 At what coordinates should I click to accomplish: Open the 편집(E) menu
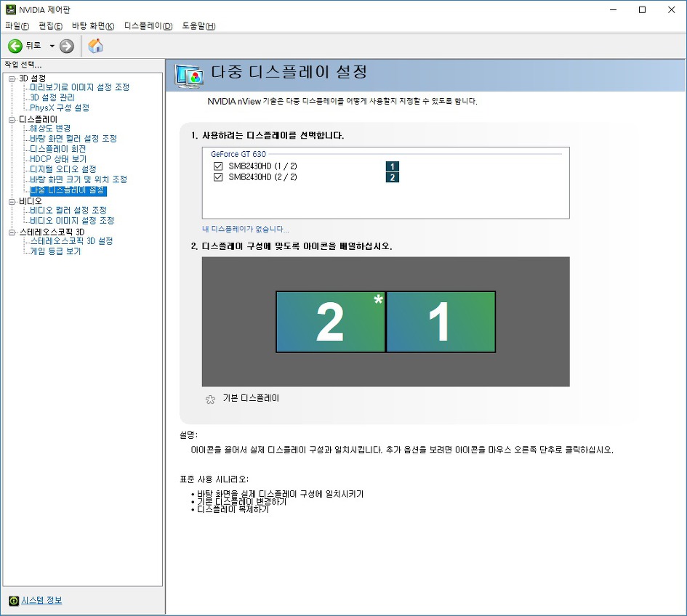tap(50, 26)
